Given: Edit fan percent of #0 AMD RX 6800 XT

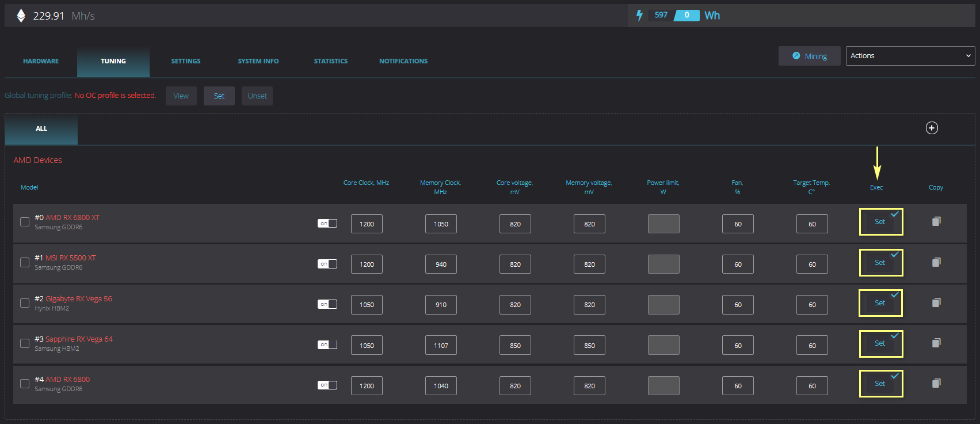Looking at the screenshot, I should 738,224.
